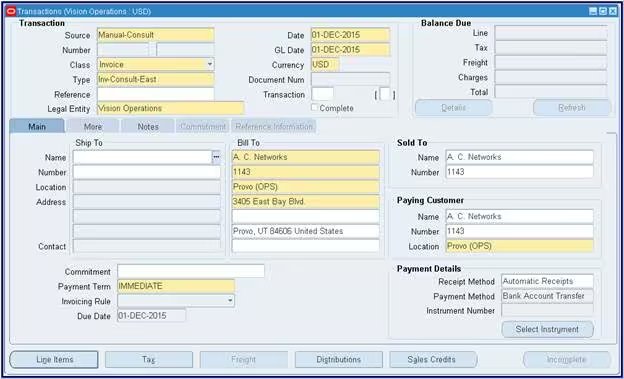Click the Incomplete button
Image resolution: width=624 pixels, height=379 pixels.
click(x=567, y=359)
